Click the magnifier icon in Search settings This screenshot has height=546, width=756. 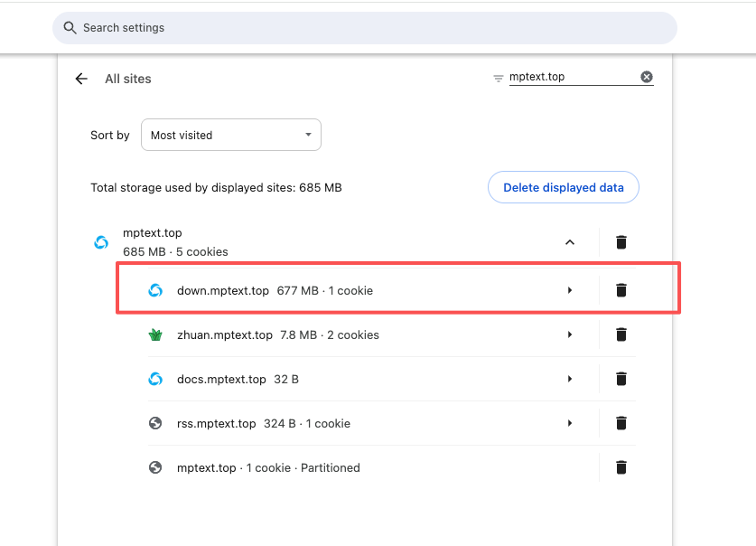tap(70, 28)
